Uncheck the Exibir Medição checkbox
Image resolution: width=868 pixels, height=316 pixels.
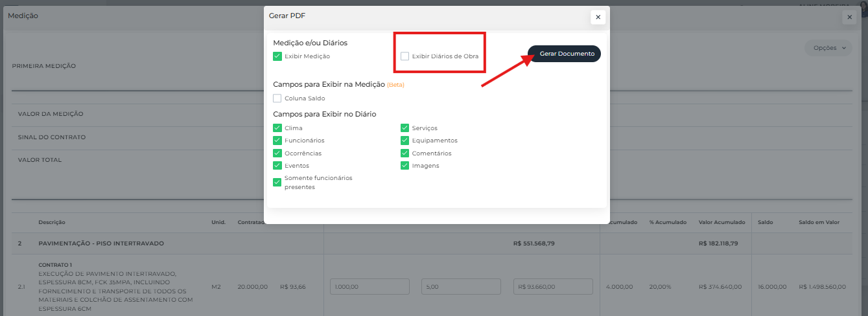(x=277, y=56)
